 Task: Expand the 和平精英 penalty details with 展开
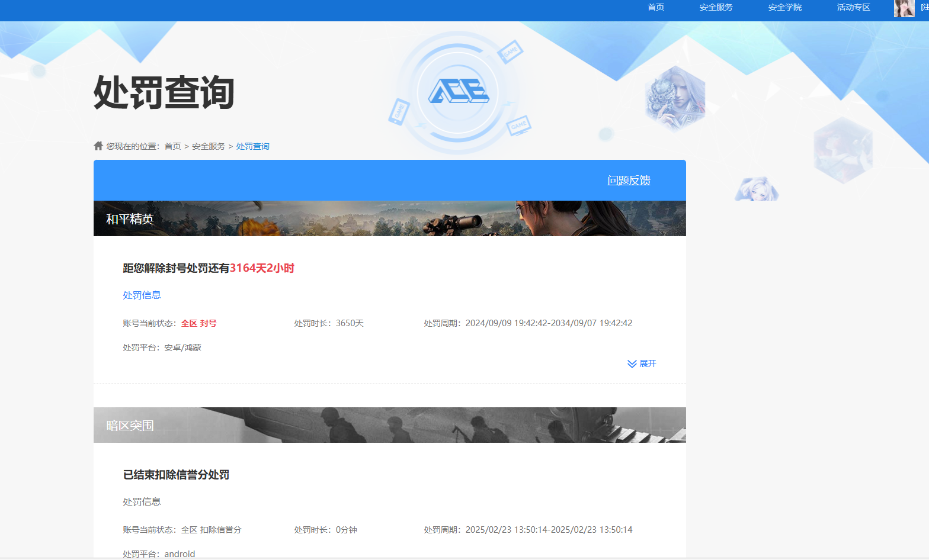(648, 363)
